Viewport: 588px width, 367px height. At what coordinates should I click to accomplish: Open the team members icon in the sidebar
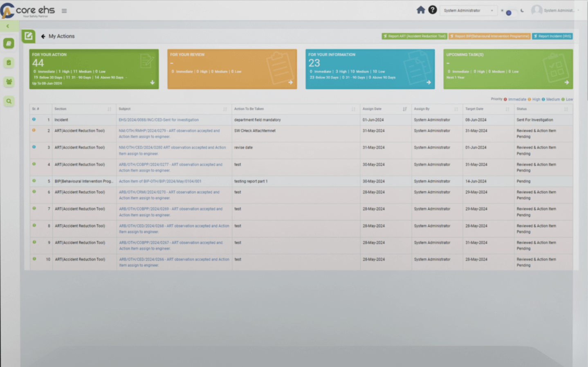tap(9, 82)
